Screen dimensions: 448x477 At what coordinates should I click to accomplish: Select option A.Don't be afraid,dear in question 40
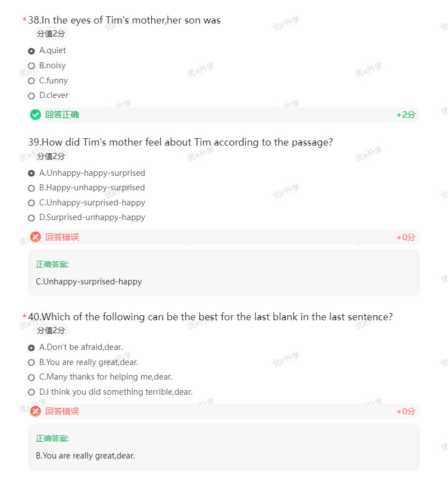pos(31,348)
